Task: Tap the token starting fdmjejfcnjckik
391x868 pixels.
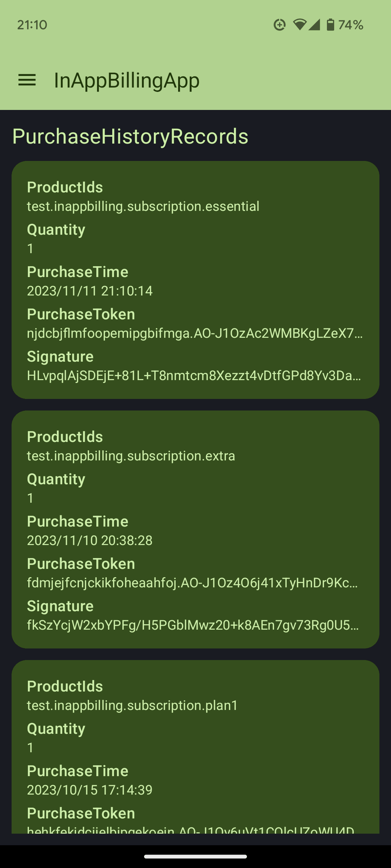Action: click(x=193, y=583)
